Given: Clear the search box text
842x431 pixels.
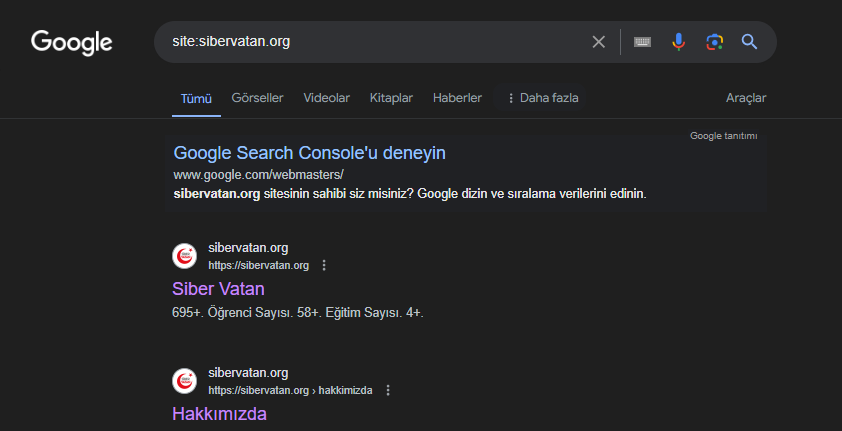Looking at the screenshot, I should (599, 42).
